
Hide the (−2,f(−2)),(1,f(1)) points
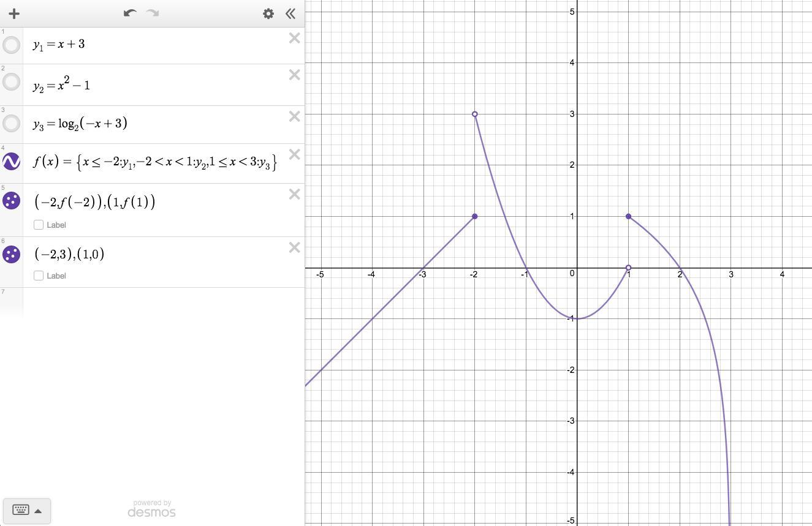tap(12, 200)
